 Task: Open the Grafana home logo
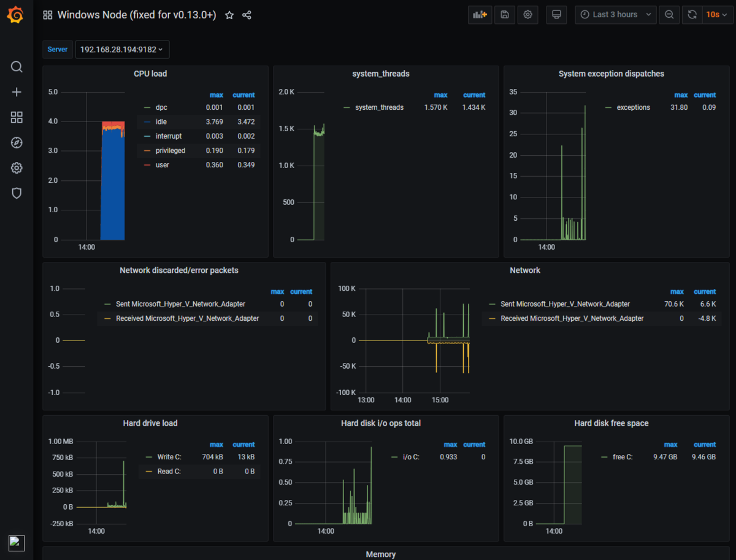tap(16, 15)
